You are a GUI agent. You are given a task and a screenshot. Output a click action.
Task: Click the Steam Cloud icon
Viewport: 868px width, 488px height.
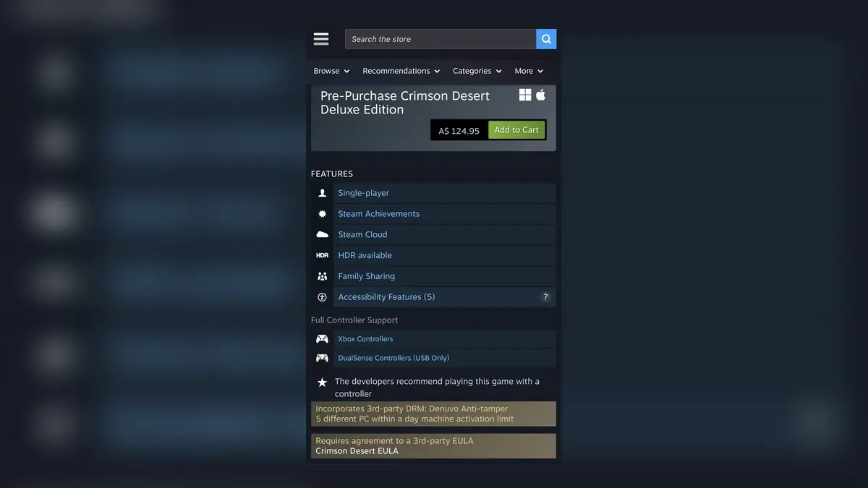(x=321, y=234)
